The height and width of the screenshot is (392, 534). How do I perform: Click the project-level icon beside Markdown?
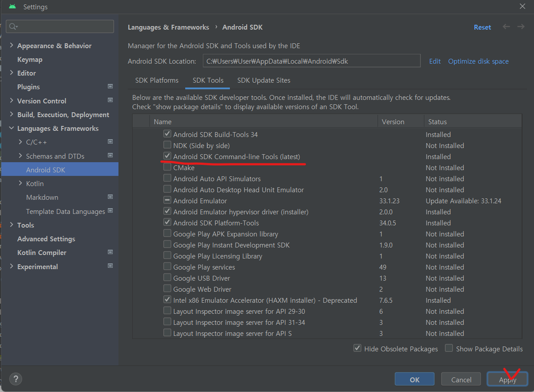[x=110, y=197]
